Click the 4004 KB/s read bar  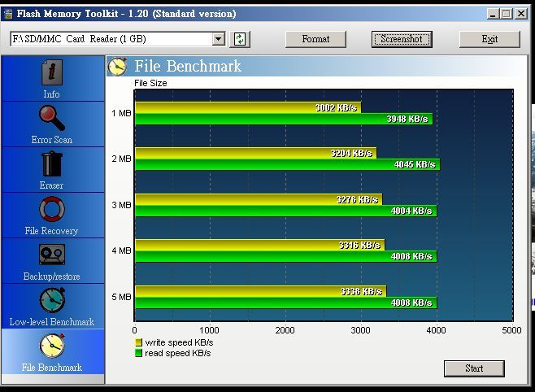(286, 211)
